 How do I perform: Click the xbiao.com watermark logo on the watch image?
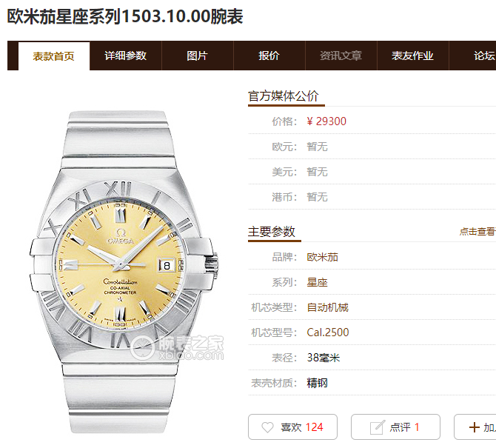[177, 348]
